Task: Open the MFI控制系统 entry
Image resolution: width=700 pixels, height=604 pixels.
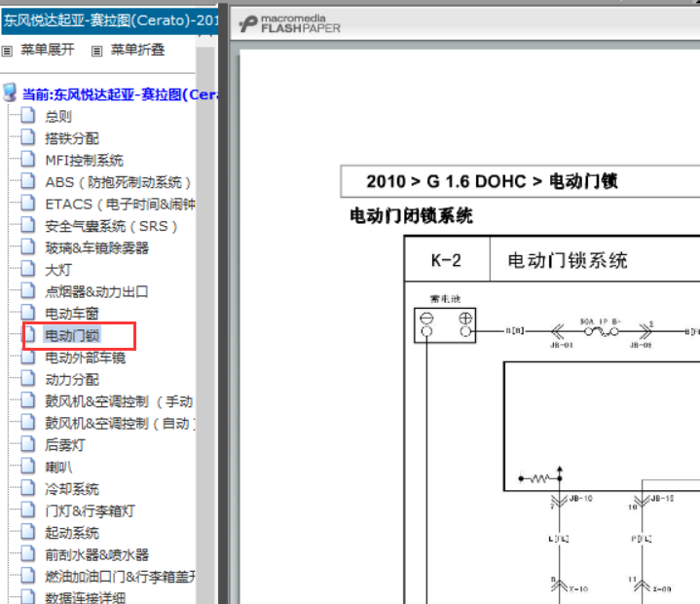Action: point(84,161)
